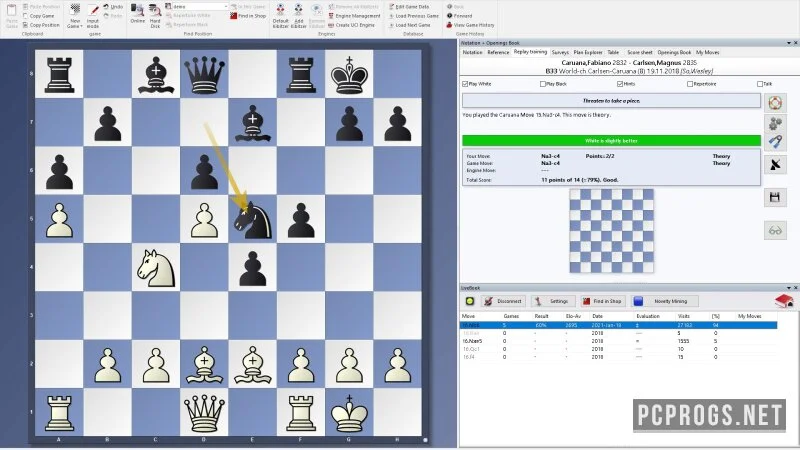Uncheck the Play White checkbox
The height and width of the screenshot is (450, 800).
[x=465, y=84]
